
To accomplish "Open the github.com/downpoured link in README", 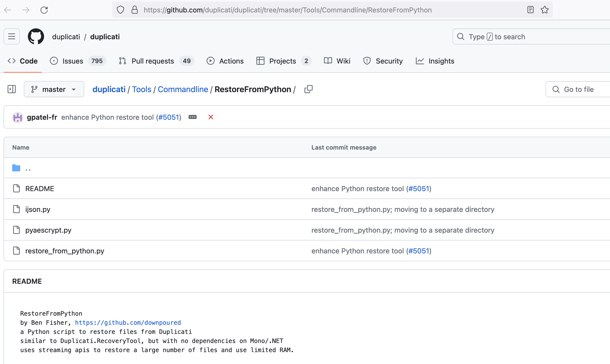I will pyautogui.click(x=128, y=322).
